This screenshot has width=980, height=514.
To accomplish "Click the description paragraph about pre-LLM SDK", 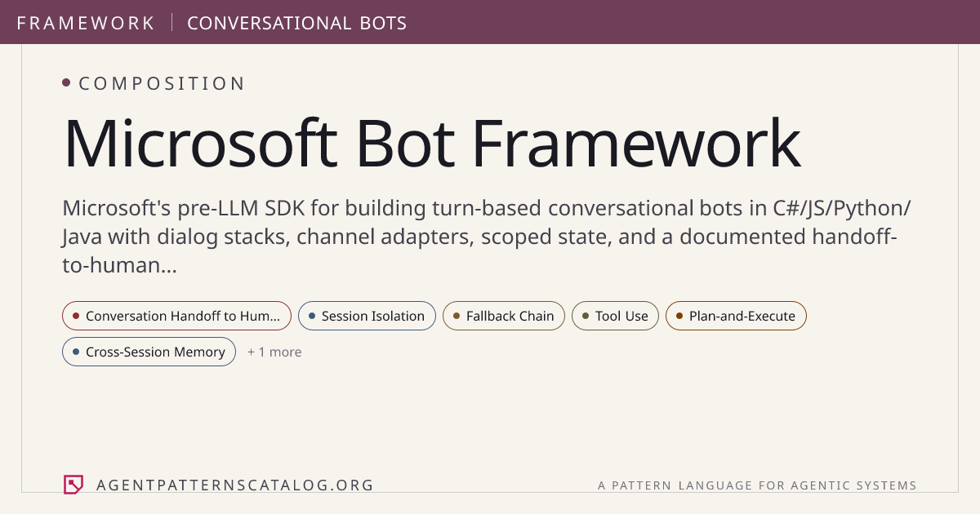I will [x=487, y=237].
